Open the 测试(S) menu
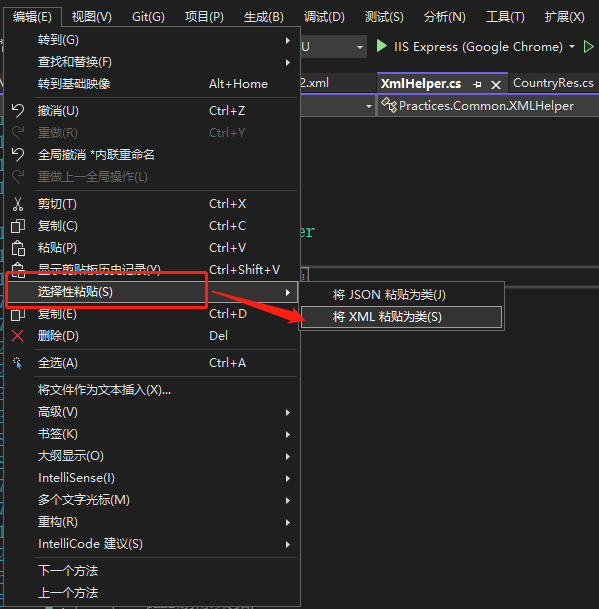599x609 pixels. tap(384, 17)
